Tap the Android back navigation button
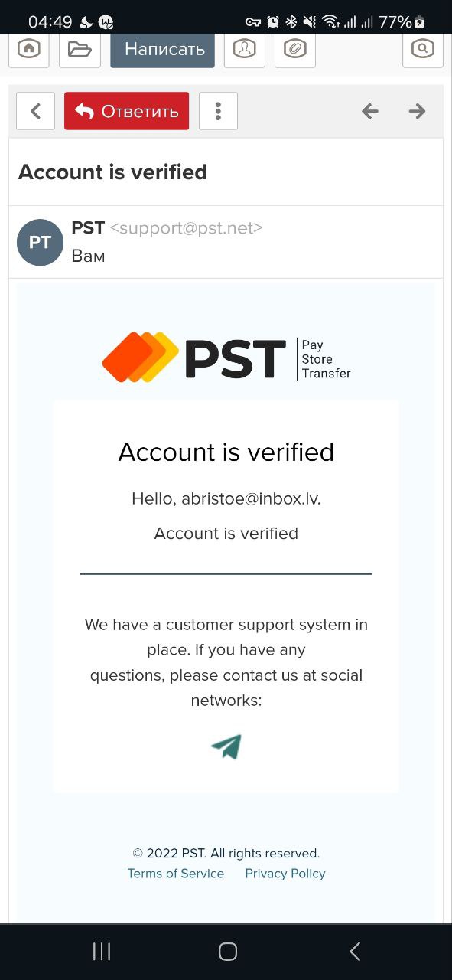Screen dimensions: 452x980 (355, 952)
